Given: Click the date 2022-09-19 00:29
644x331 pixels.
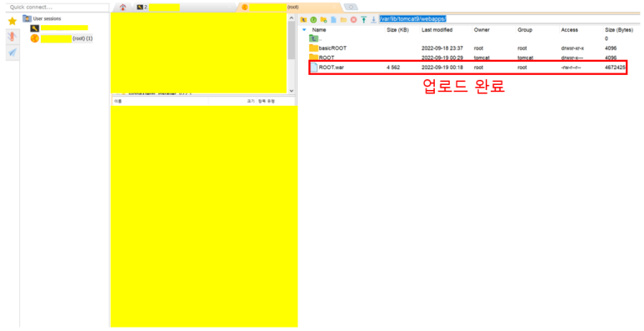Looking at the screenshot, I should click(x=442, y=58).
